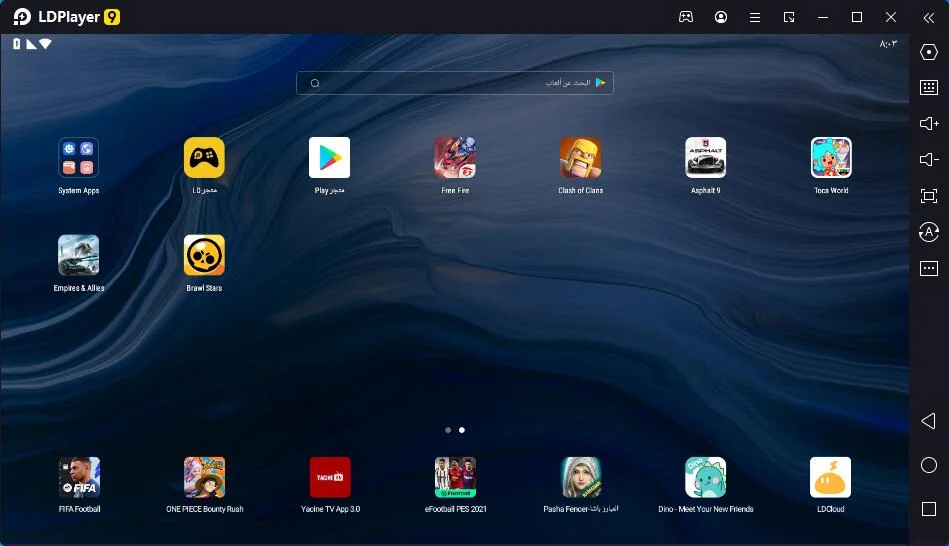This screenshot has width=949, height=546.
Task: Launch Empires & Allies
Action: [79, 255]
